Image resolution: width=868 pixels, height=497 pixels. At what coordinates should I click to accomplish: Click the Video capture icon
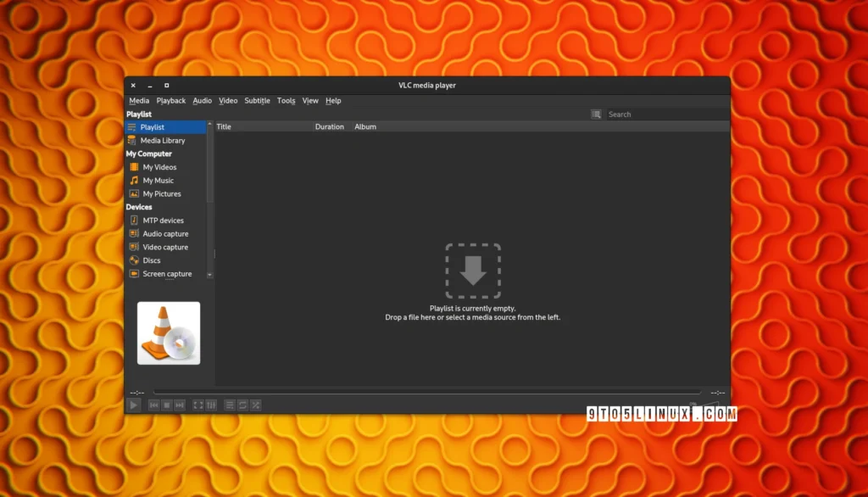[x=134, y=247]
